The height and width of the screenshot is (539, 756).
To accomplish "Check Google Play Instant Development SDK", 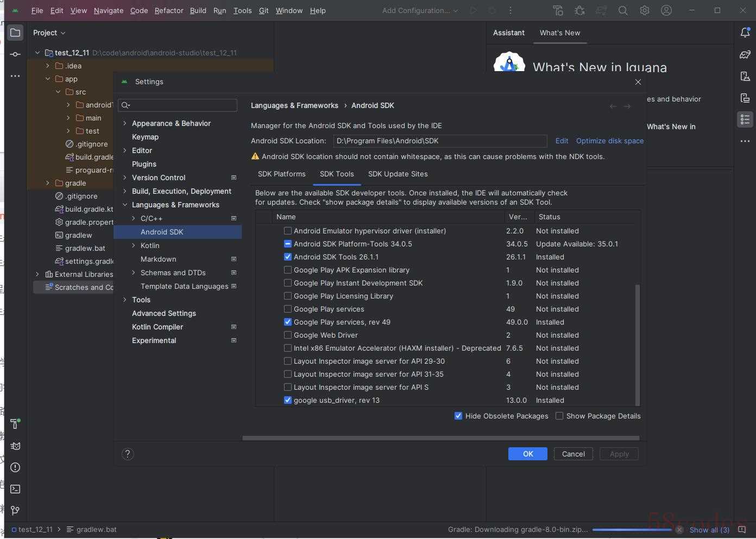I will (x=288, y=283).
